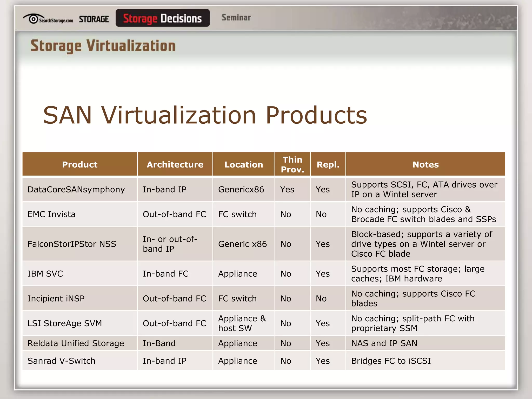Click Repl. No for EMC Invista
The image size is (532, 399).
328,214
